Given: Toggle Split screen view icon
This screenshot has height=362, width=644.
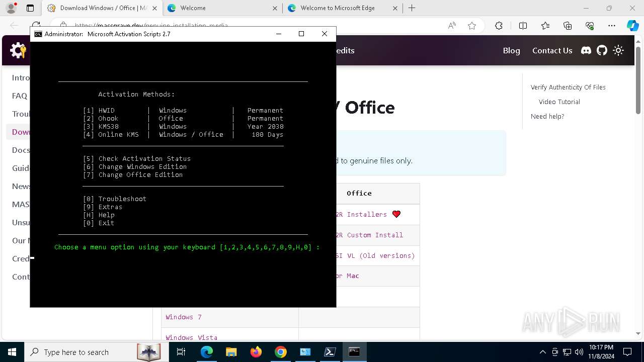Looking at the screenshot, I should point(523,26).
